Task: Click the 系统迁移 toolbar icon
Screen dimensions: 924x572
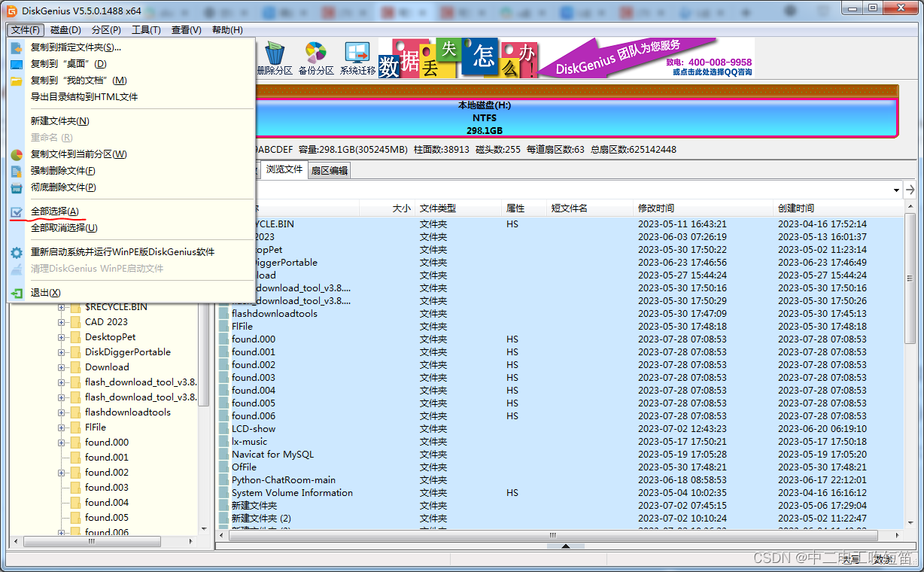Action: pyautogui.click(x=357, y=53)
